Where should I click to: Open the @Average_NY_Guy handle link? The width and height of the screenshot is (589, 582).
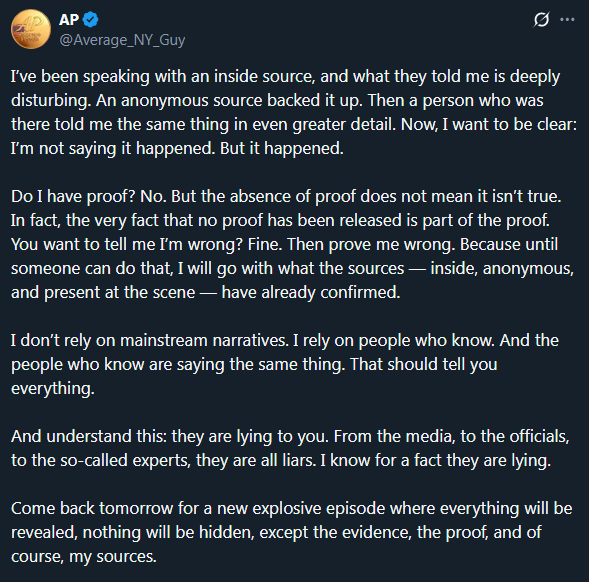[122, 40]
